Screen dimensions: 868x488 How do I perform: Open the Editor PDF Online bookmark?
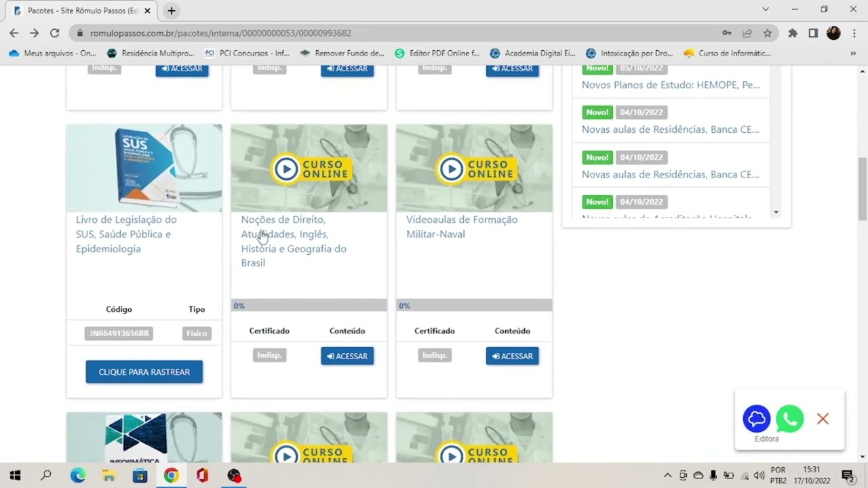pyautogui.click(x=437, y=53)
